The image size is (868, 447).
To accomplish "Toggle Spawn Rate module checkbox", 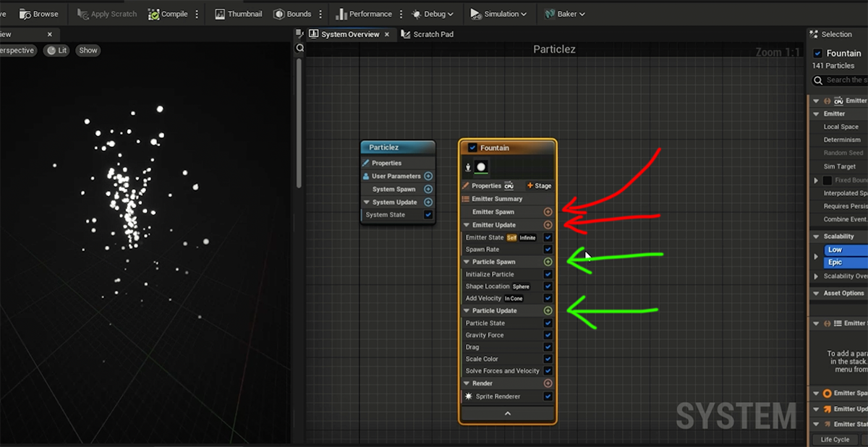I will click(548, 250).
